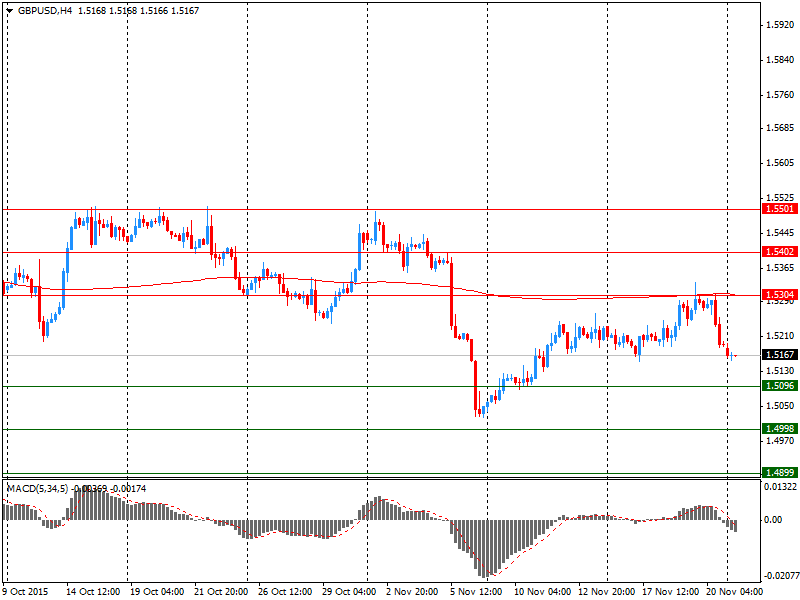Click the current price label 1.5167

(x=780, y=355)
